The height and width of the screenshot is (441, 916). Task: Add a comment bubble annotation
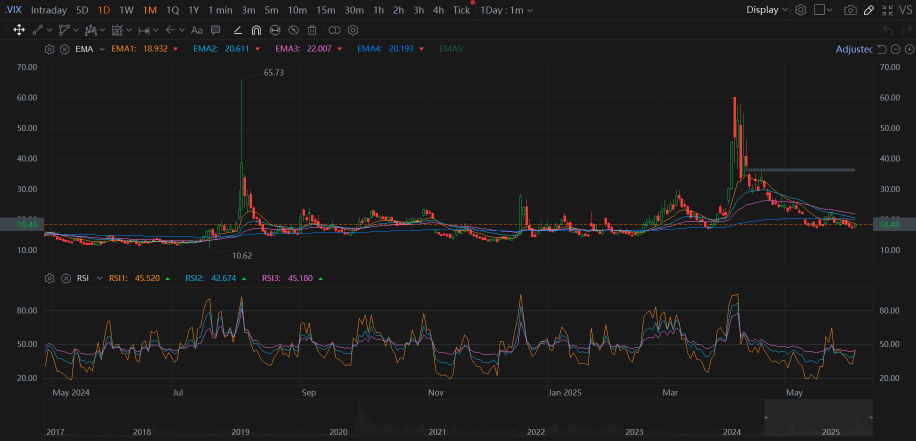click(215, 30)
